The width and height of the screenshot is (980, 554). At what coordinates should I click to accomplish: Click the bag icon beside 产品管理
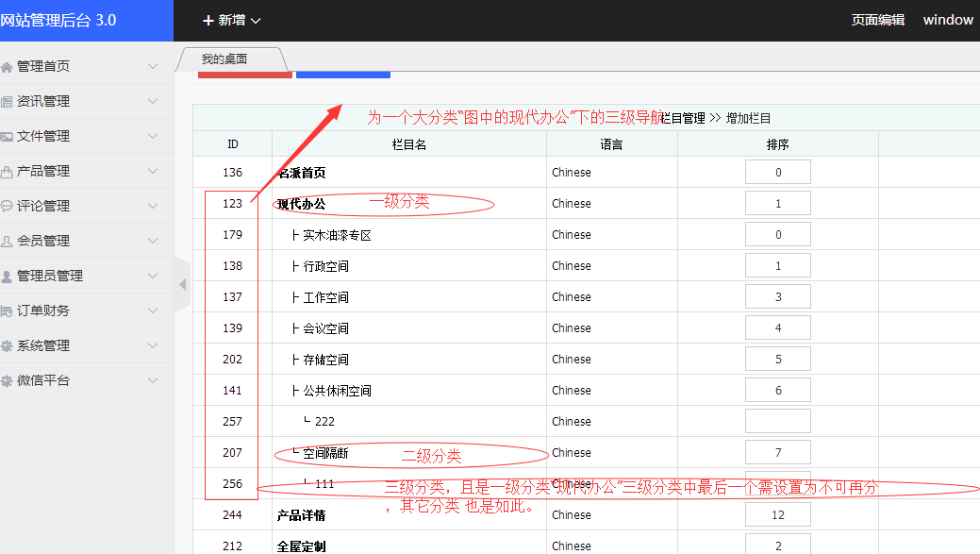coord(7,172)
